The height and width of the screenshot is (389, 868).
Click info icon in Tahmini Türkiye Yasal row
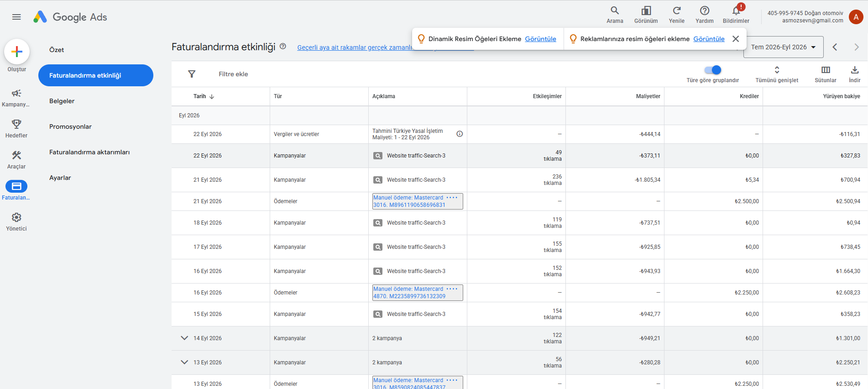(x=460, y=134)
